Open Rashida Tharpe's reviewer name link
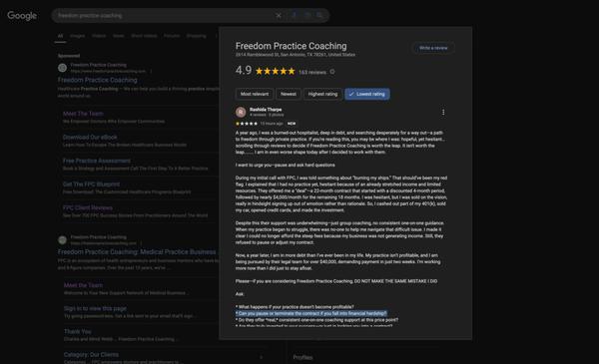The height and width of the screenshot is (364, 599). [x=266, y=110]
